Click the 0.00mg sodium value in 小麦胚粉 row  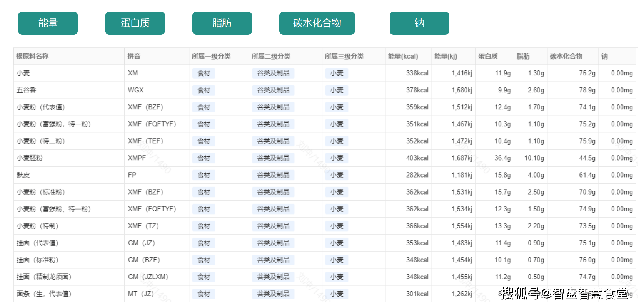(x=622, y=158)
